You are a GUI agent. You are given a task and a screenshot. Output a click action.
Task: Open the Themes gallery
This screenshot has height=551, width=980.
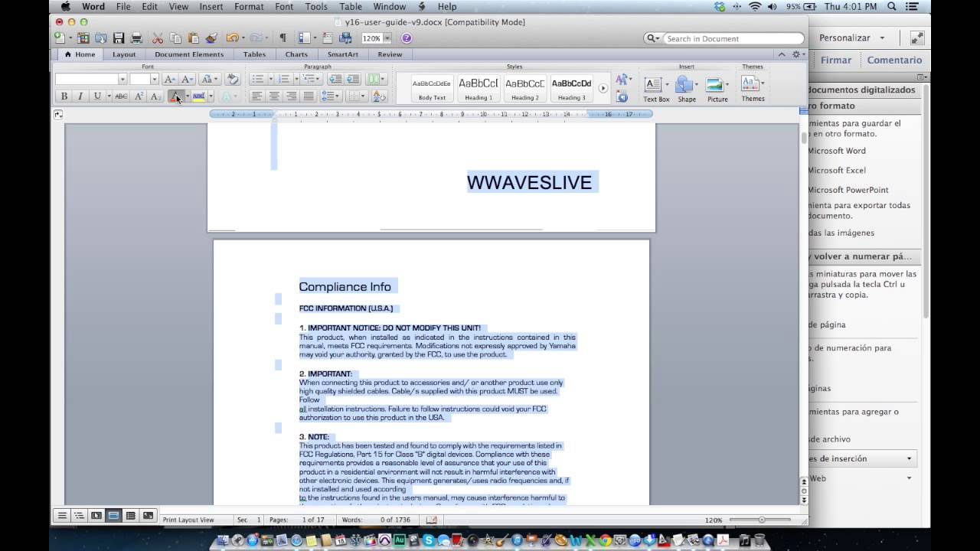pos(753,89)
